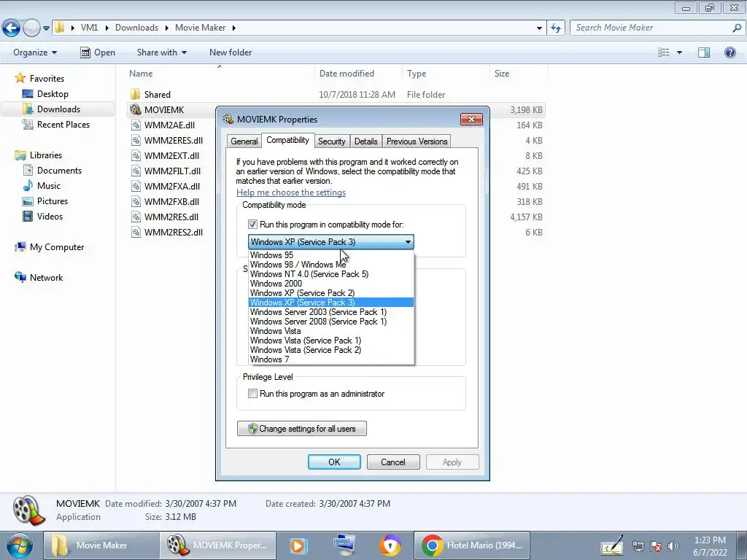Sort by the Date modified column header
The width and height of the screenshot is (747, 560).
[x=347, y=74]
